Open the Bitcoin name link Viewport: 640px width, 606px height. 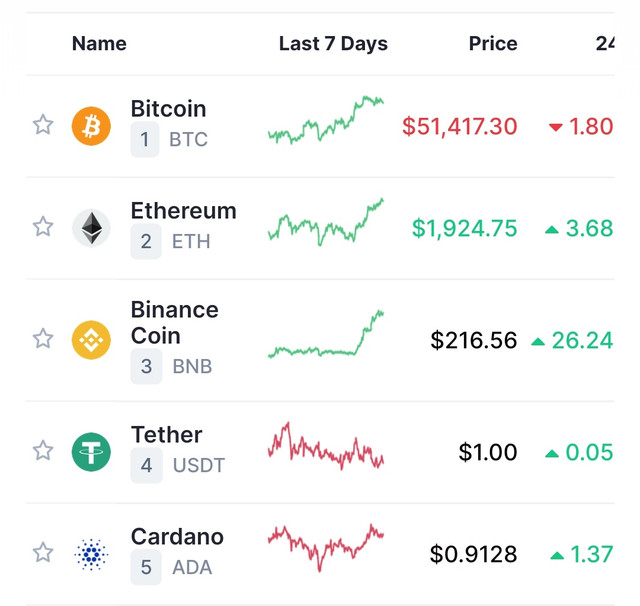(x=168, y=109)
